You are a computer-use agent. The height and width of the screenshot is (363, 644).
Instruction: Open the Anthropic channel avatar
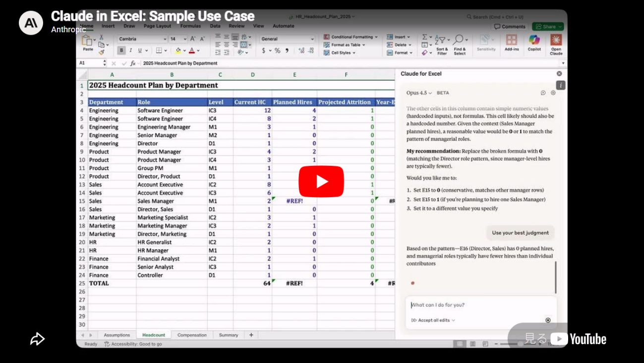(31, 23)
